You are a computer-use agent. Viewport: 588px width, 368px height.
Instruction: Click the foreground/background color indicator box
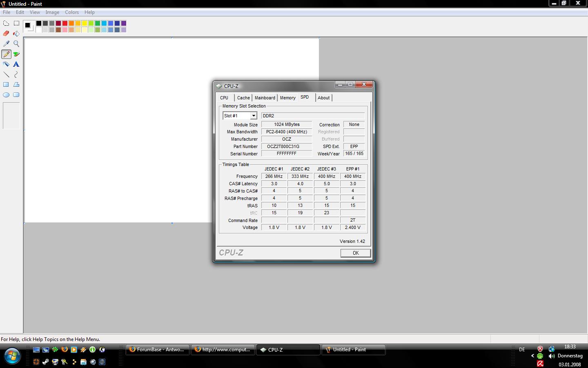[x=29, y=26]
